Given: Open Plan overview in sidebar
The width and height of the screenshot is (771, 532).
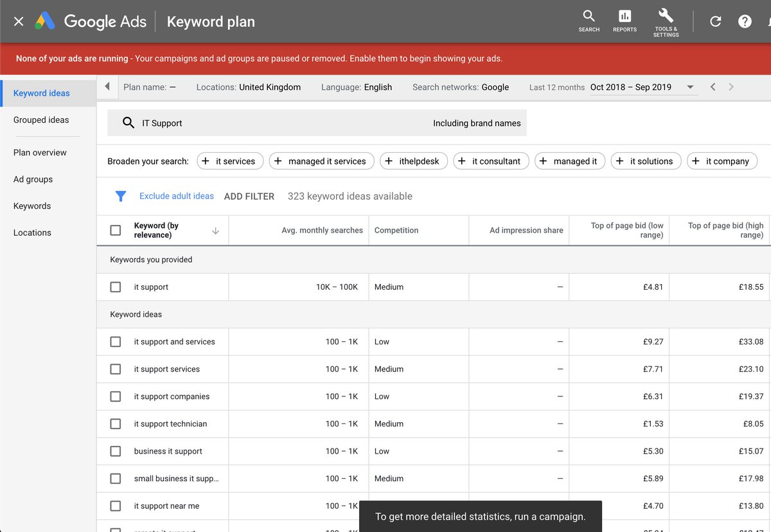Looking at the screenshot, I should tap(40, 153).
